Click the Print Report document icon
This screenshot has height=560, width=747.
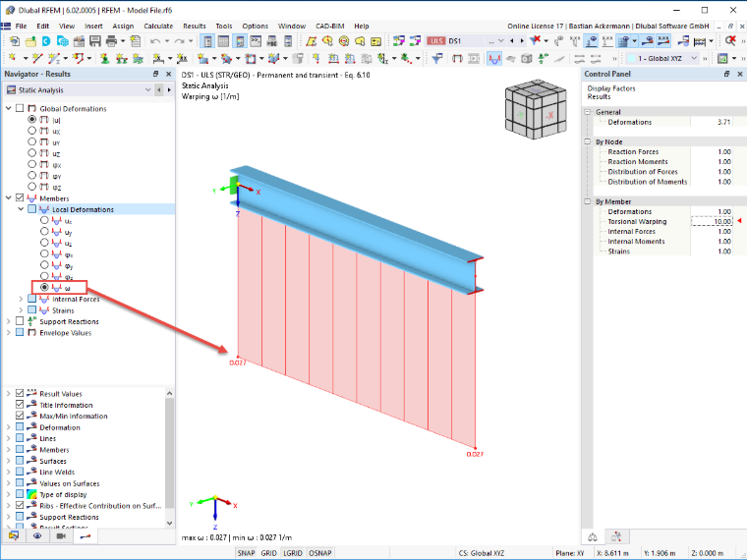136,41
